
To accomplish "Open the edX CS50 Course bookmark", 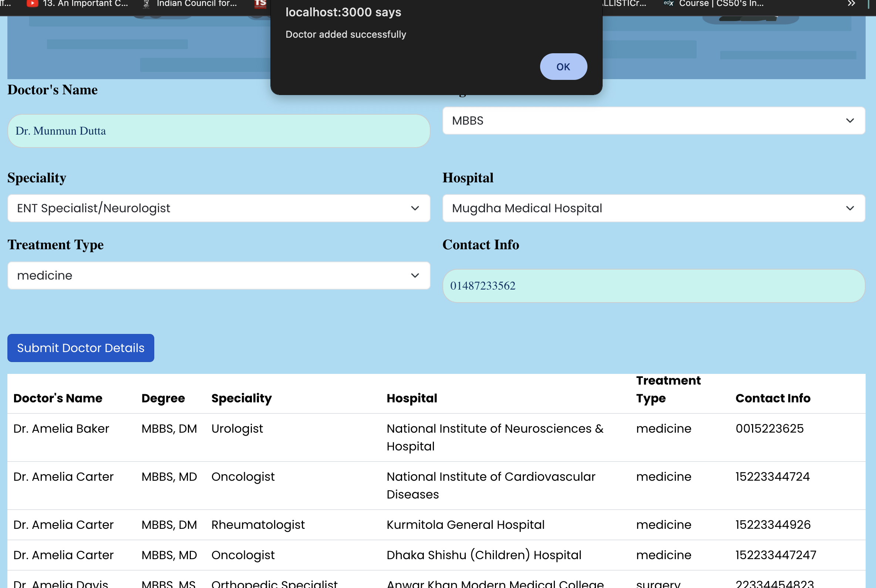I will click(x=714, y=4).
